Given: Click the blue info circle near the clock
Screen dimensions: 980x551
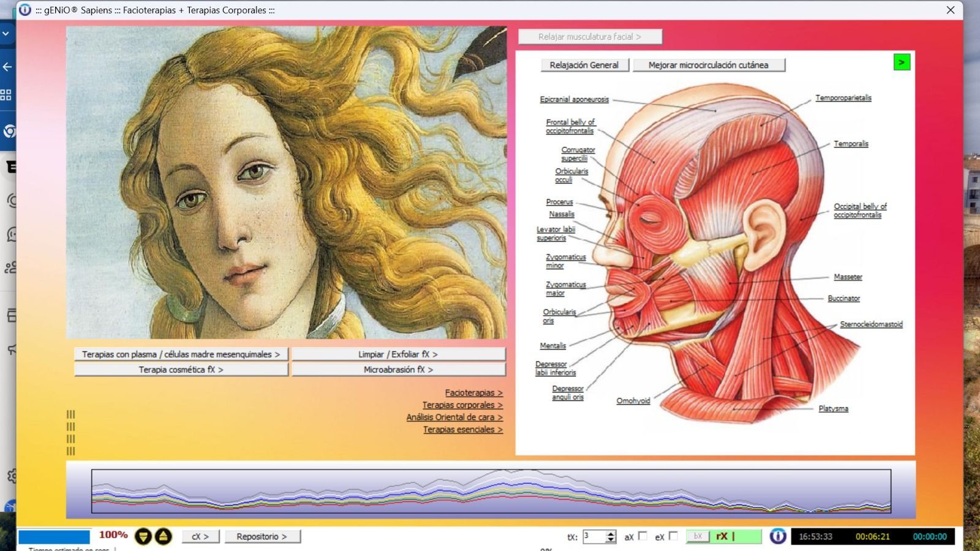Looking at the screenshot, I should coord(778,536).
